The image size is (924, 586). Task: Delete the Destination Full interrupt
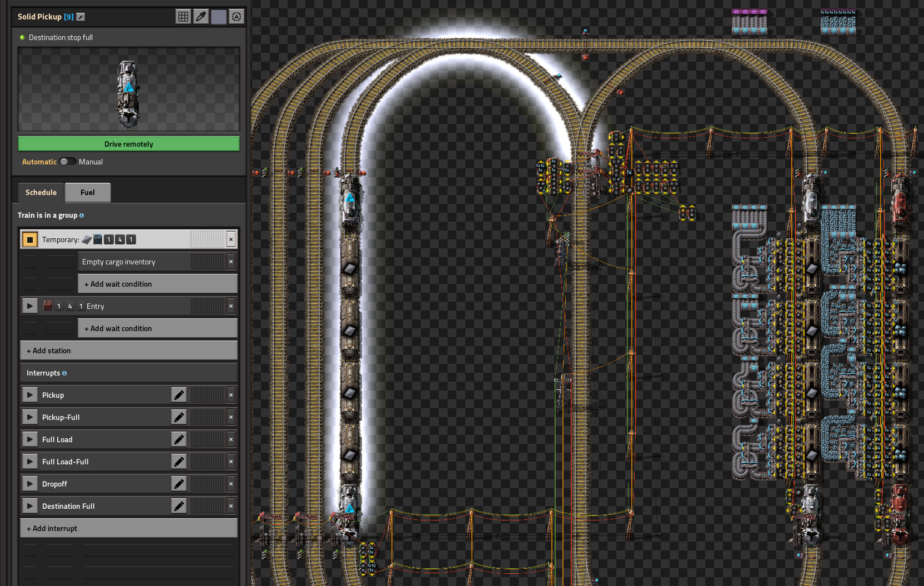click(231, 506)
